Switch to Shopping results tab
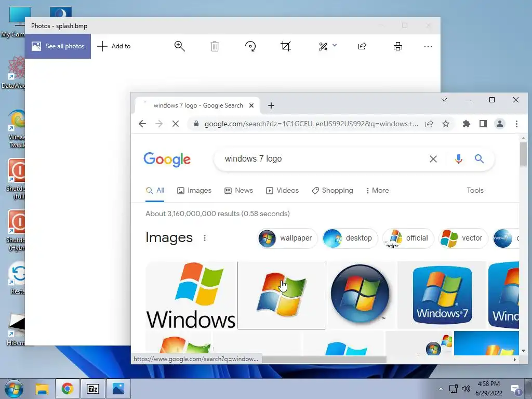The height and width of the screenshot is (399, 532). pyautogui.click(x=332, y=191)
